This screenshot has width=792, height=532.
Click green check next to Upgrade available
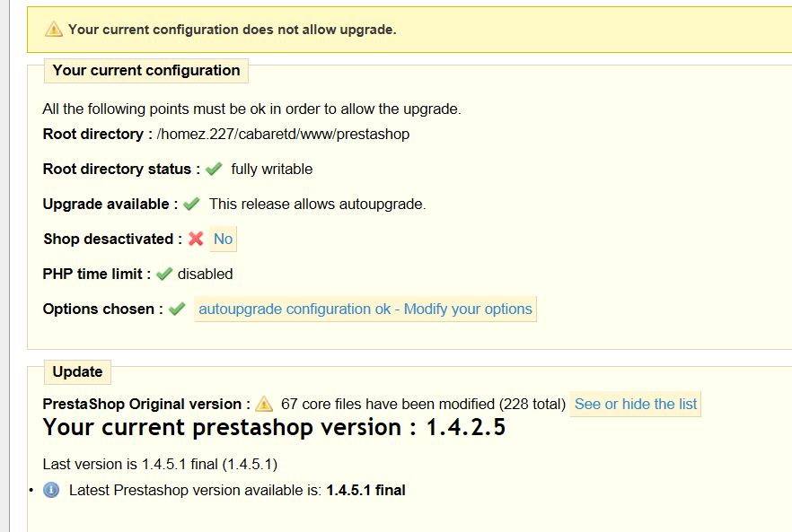[x=191, y=204]
